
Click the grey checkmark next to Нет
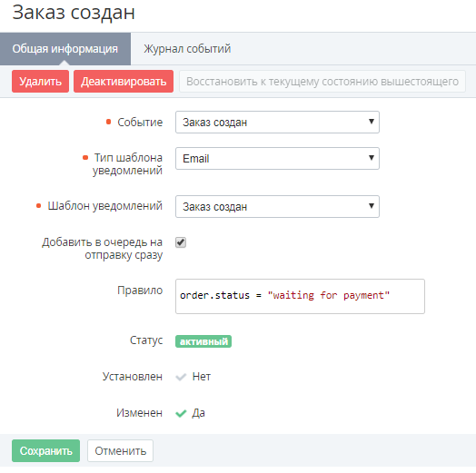[x=181, y=377]
